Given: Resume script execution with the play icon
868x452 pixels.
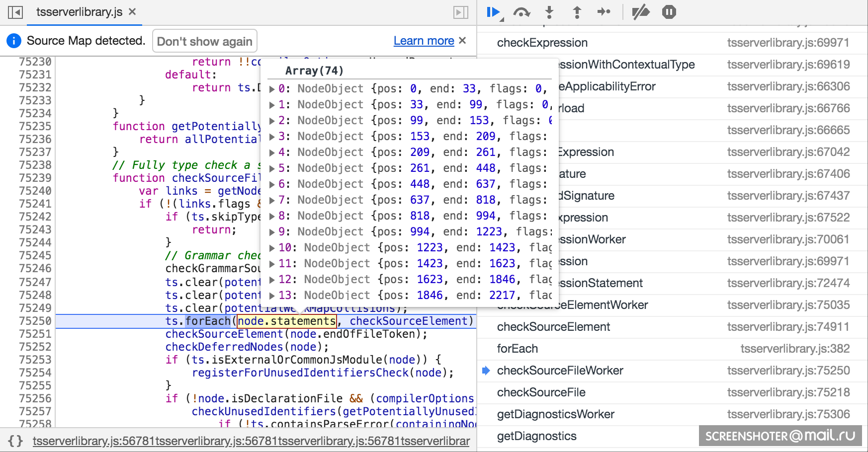Looking at the screenshot, I should (493, 12).
